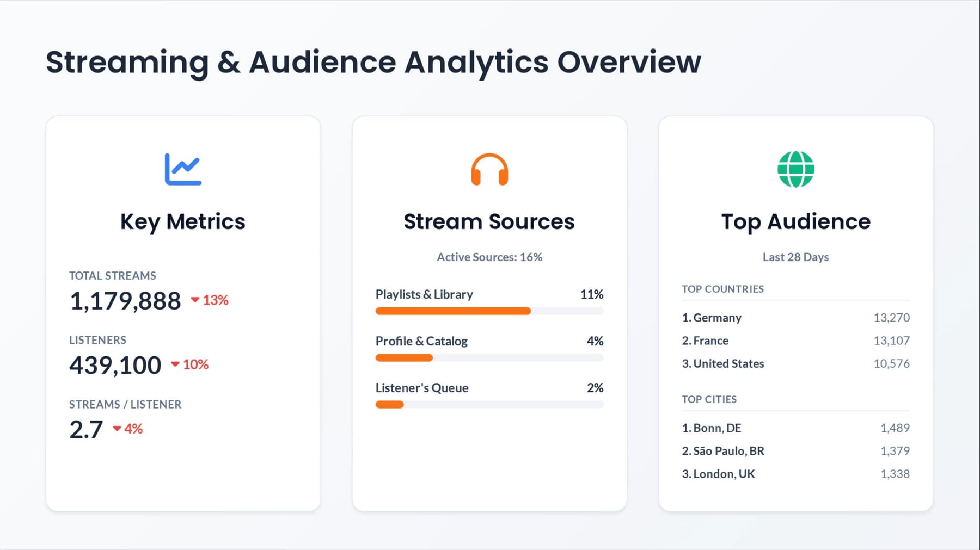
Task: Click the 4% decline figure
Action: point(133,429)
